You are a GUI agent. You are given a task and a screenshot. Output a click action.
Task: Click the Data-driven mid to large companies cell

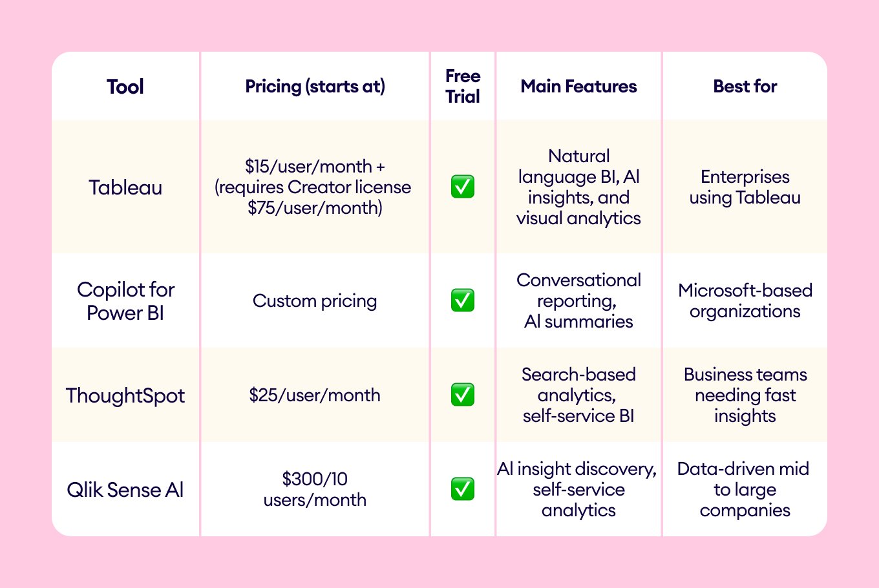click(745, 490)
